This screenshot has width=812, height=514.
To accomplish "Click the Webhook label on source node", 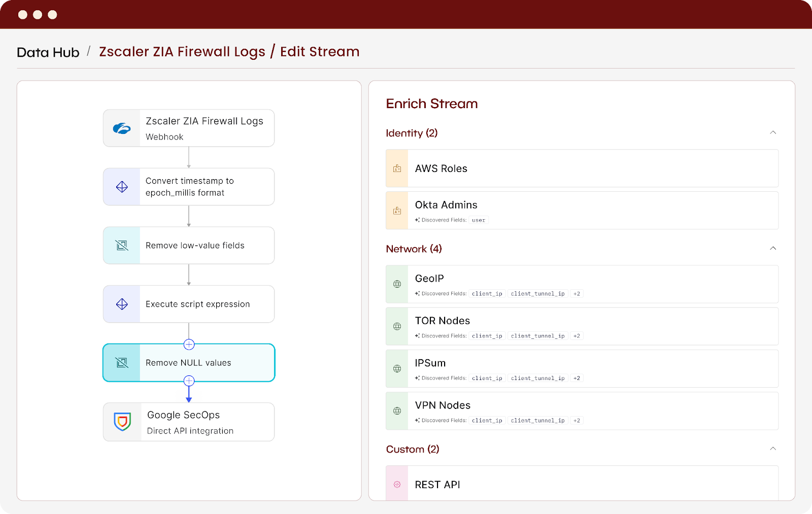I will 164,137.
